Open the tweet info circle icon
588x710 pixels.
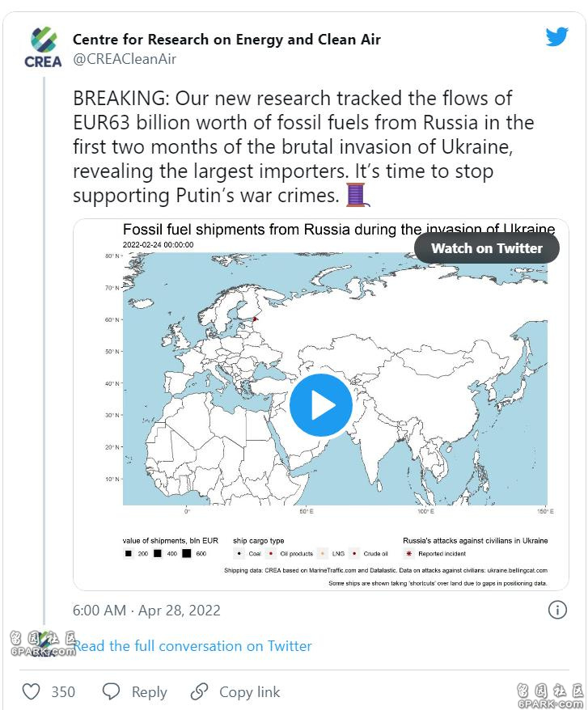tap(557, 610)
